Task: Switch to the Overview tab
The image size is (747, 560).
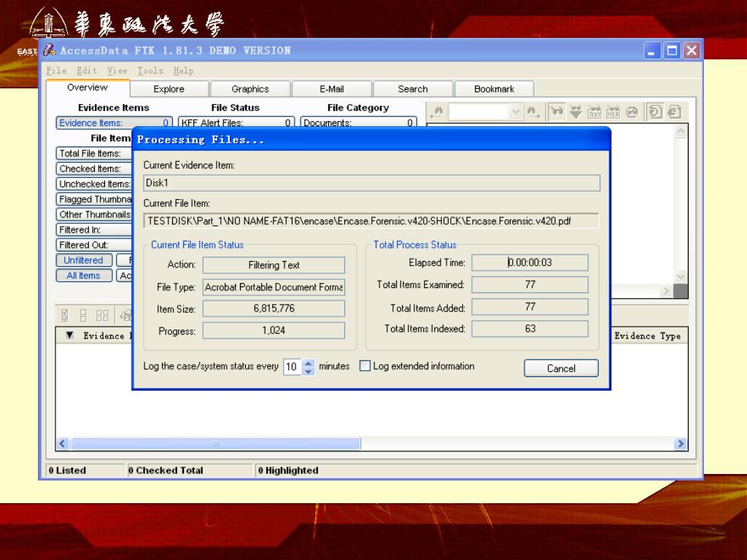Action: click(x=88, y=87)
